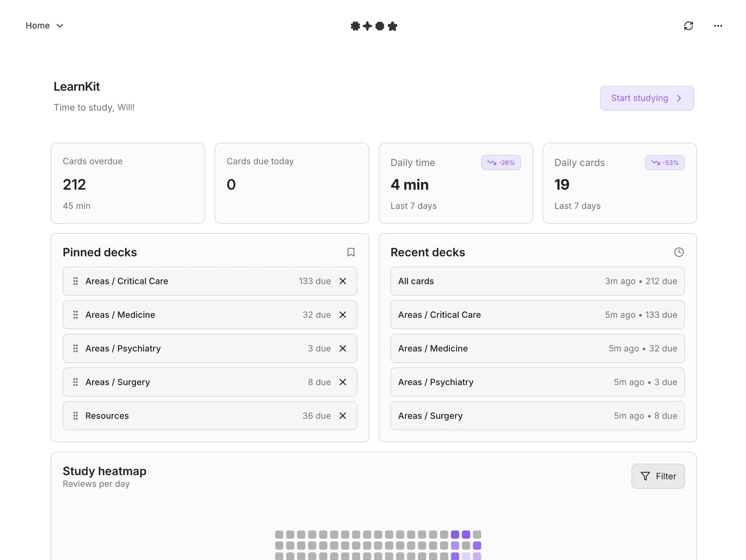Image resolution: width=746 pixels, height=560 pixels.
Task: Click the Cards due today card
Action: pyautogui.click(x=292, y=183)
